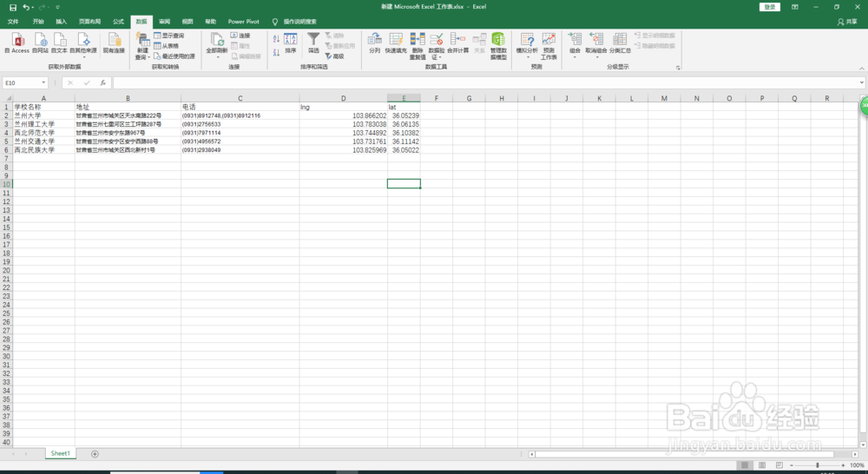Expand the Name Box dropdown arrow

tap(43, 82)
